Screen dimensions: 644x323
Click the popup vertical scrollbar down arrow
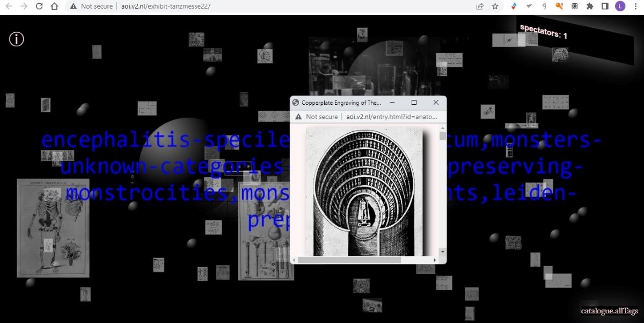point(442,252)
